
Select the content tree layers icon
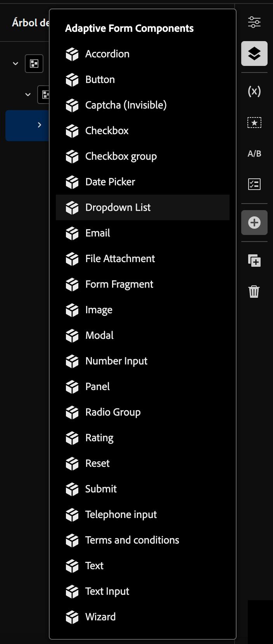(254, 54)
